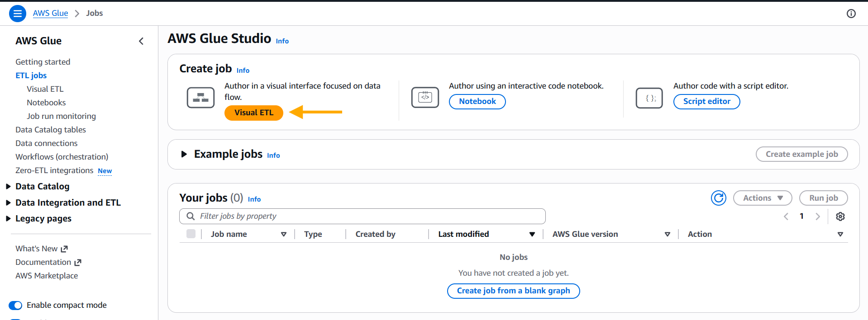Click AWS Glue breadcrumb link
Viewport: 868px width, 320px height.
pyautogui.click(x=51, y=13)
